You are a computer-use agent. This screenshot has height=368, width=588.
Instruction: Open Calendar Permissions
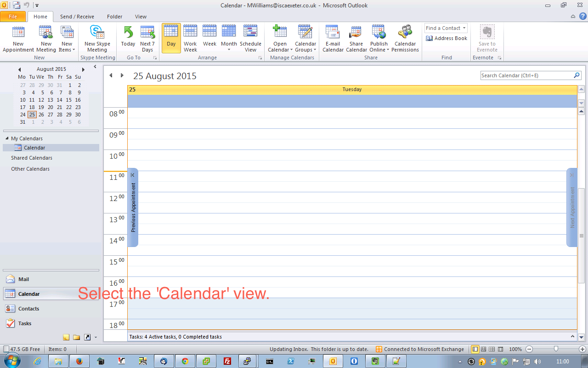[x=405, y=39]
